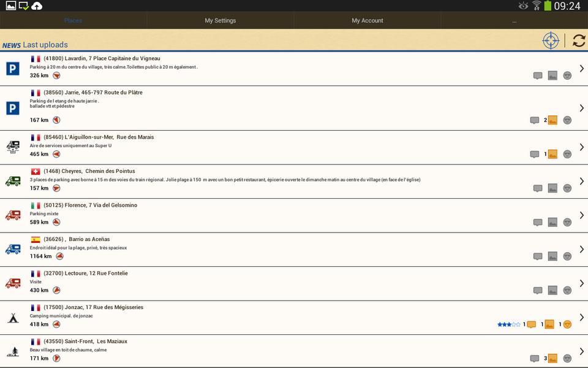Tap the three-star rating on the Jonzac row

(x=508, y=324)
